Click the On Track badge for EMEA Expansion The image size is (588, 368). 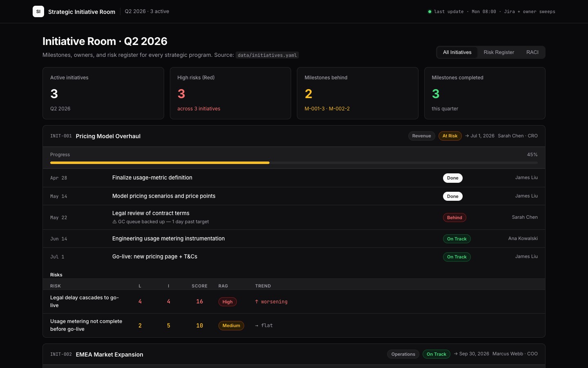[x=437, y=354]
